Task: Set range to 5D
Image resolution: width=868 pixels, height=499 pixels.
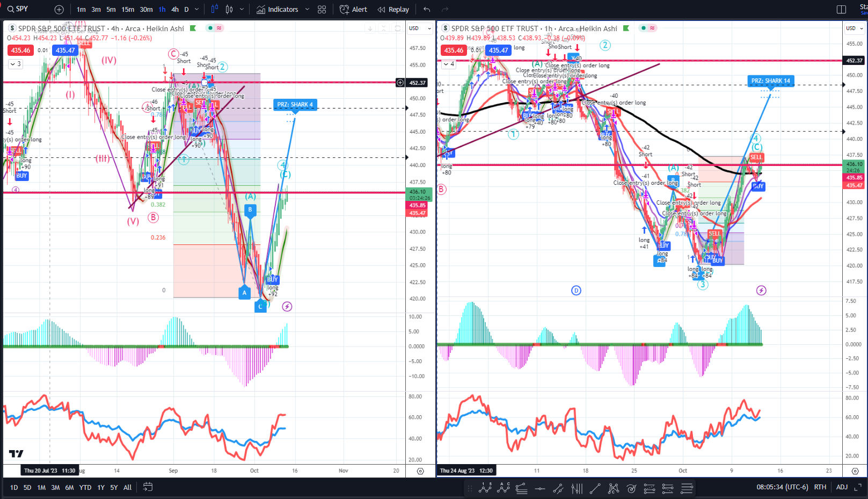Action: (x=27, y=488)
